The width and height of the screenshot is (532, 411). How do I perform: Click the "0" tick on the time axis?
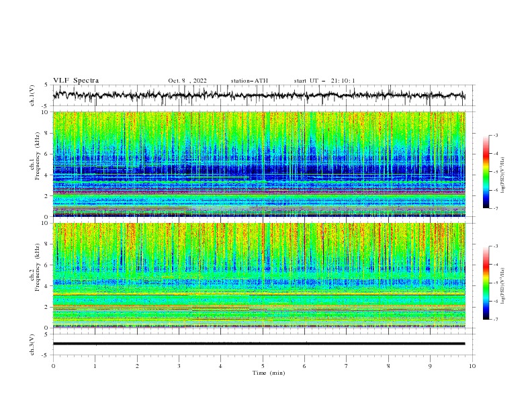[x=53, y=366]
